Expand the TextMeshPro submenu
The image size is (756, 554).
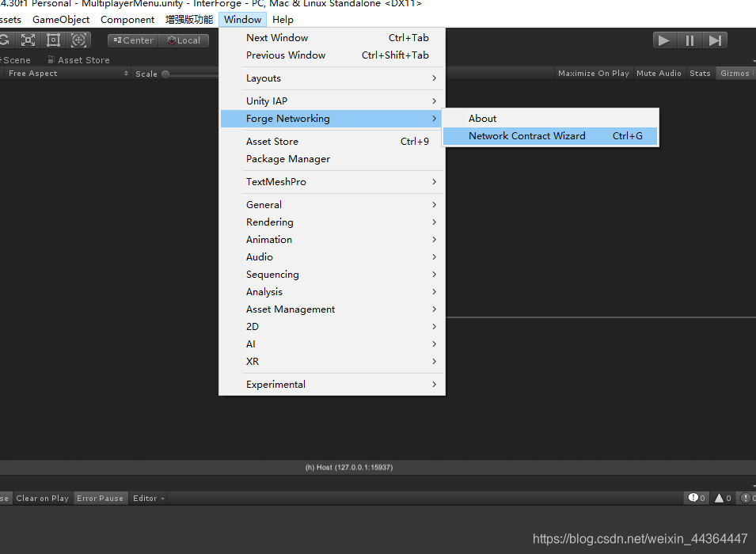click(x=332, y=182)
